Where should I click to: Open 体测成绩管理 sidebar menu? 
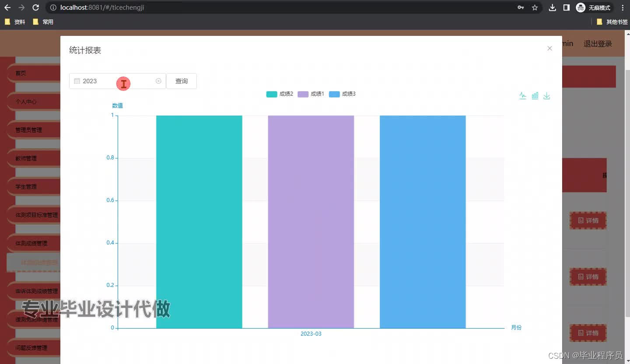click(33, 243)
